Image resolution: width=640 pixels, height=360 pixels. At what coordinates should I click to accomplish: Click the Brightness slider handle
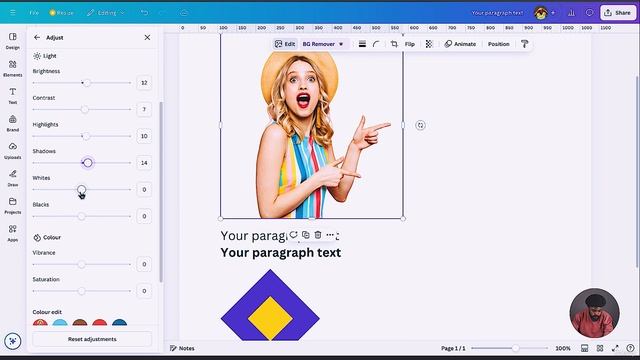87,83
